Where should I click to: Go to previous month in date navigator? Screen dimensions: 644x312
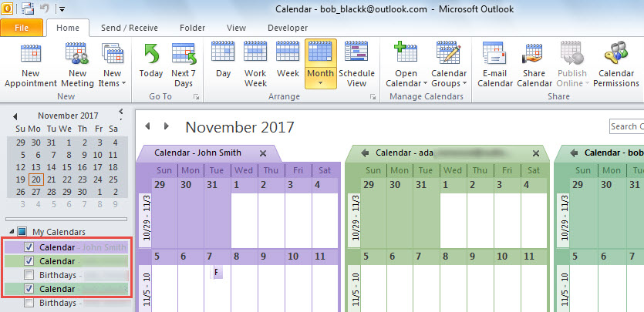15,116
